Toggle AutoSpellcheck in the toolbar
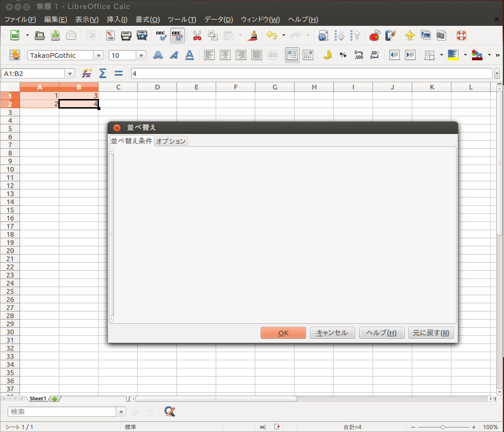 click(177, 36)
